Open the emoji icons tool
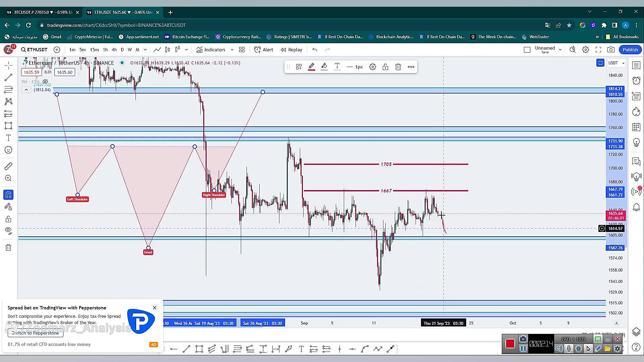 (x=8, y=150)
